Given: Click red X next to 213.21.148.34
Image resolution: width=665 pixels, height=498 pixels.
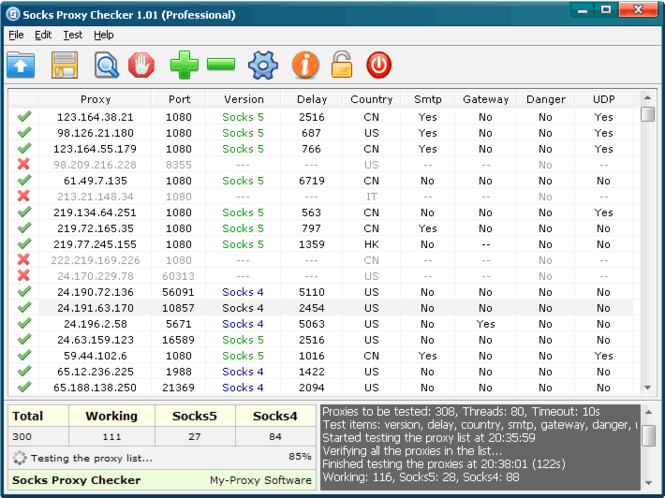Looking at the screenshot, I should [x=24, y=196].
